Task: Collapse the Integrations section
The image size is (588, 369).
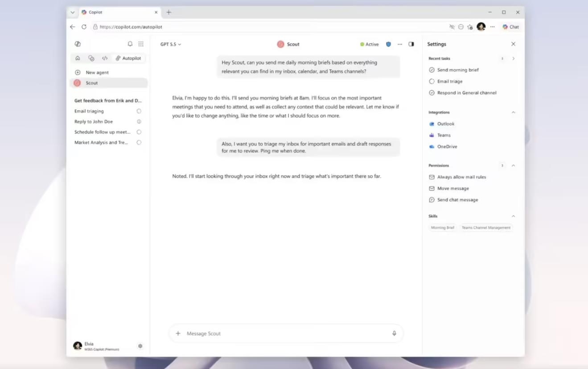Action: [513, 112]
